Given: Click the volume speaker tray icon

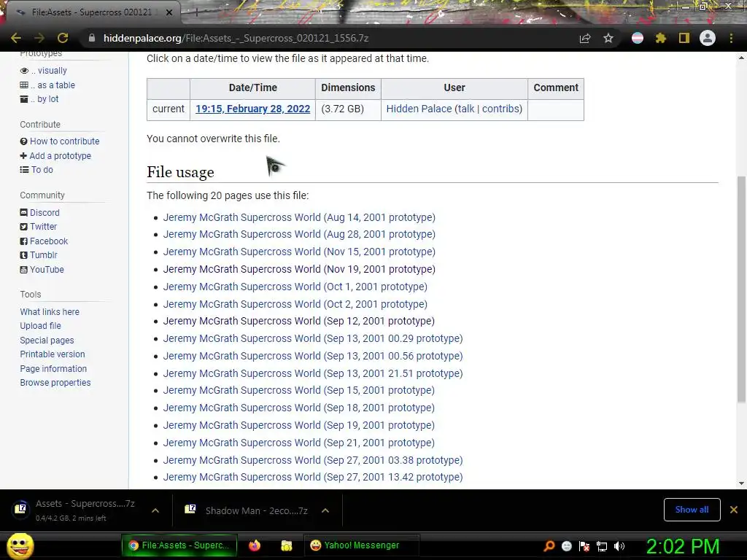Looking at the screenshot, I should (619, 546).
